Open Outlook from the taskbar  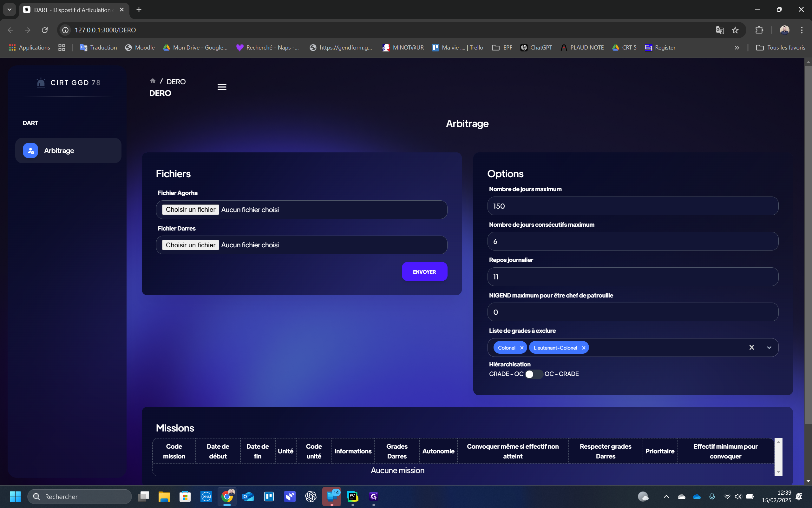click(248, 496)
